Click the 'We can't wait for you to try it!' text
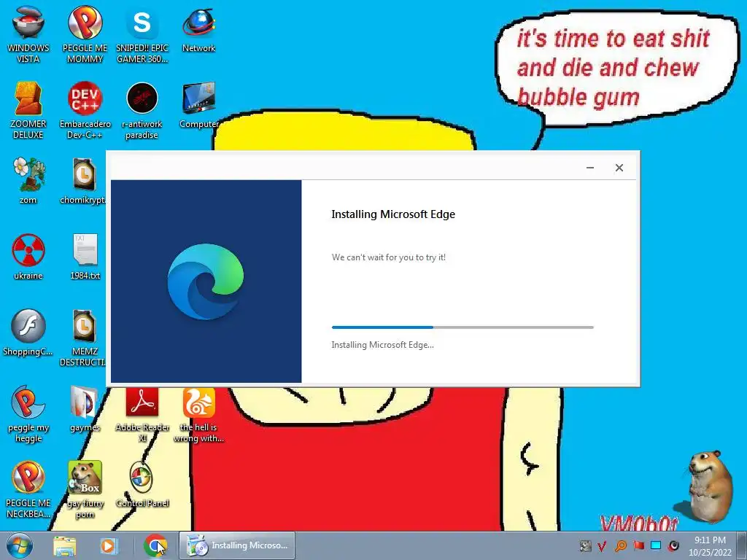This screenshot has height=560, width=747. tap(389, 257)
